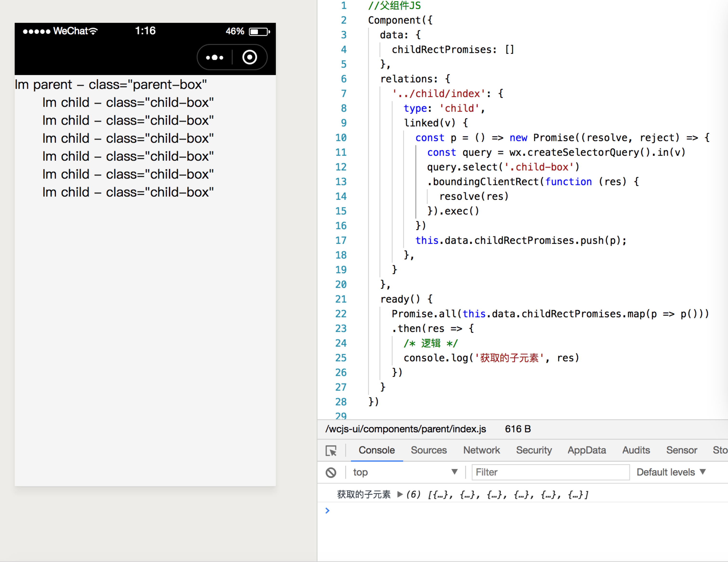728x562 pixels.
Task: Click the console prompt chevron
Action: click(327, 510)
